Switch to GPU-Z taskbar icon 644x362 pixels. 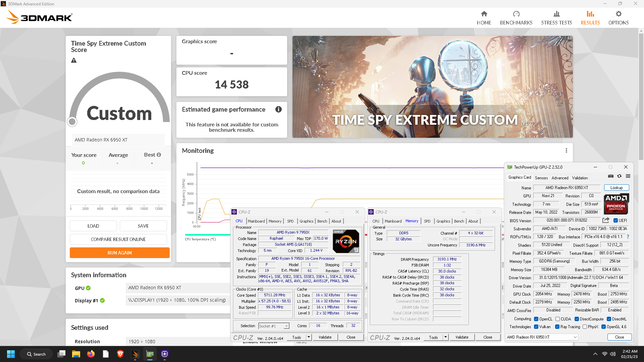tap(150, 354)
